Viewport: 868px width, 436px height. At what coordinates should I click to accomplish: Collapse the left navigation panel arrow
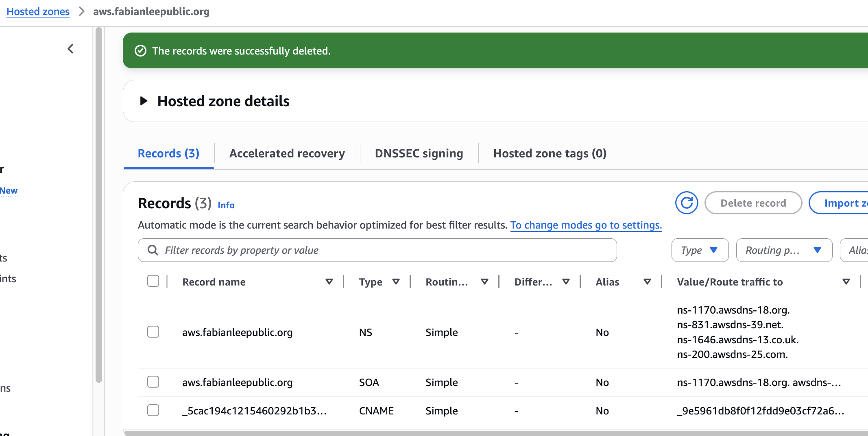coord(71,49)
